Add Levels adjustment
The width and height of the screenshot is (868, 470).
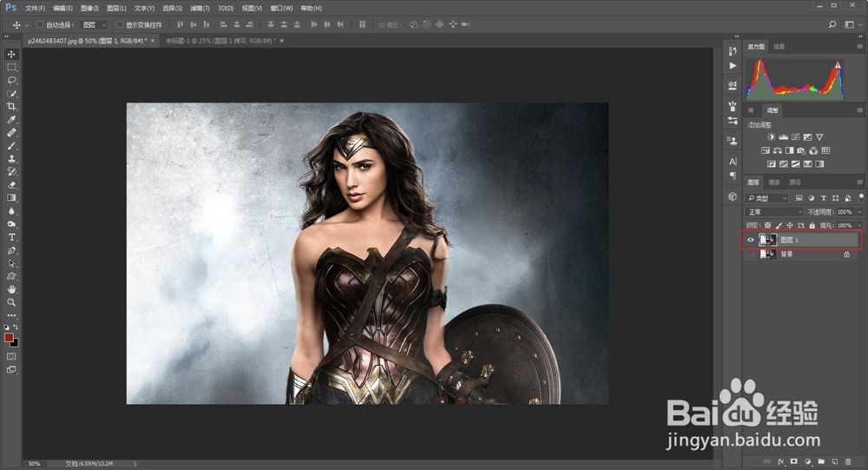click(783, 137)
